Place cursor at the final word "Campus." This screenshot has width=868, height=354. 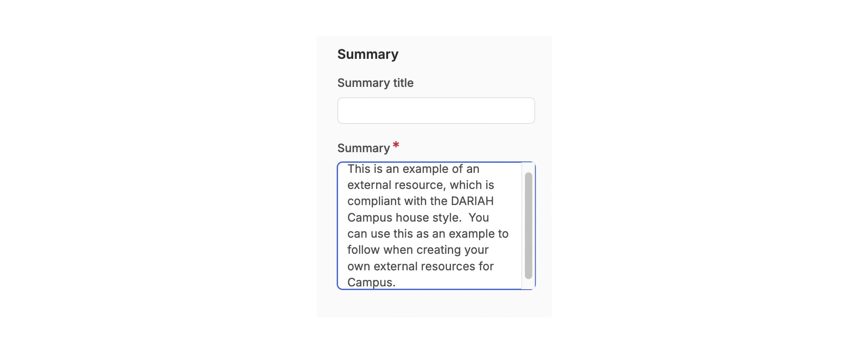click(x=371, y=282)
